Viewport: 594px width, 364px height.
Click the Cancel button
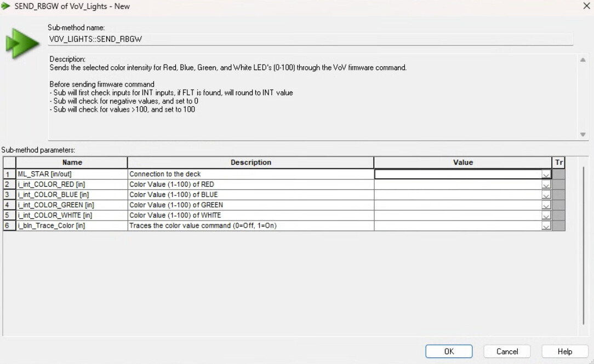507,351
